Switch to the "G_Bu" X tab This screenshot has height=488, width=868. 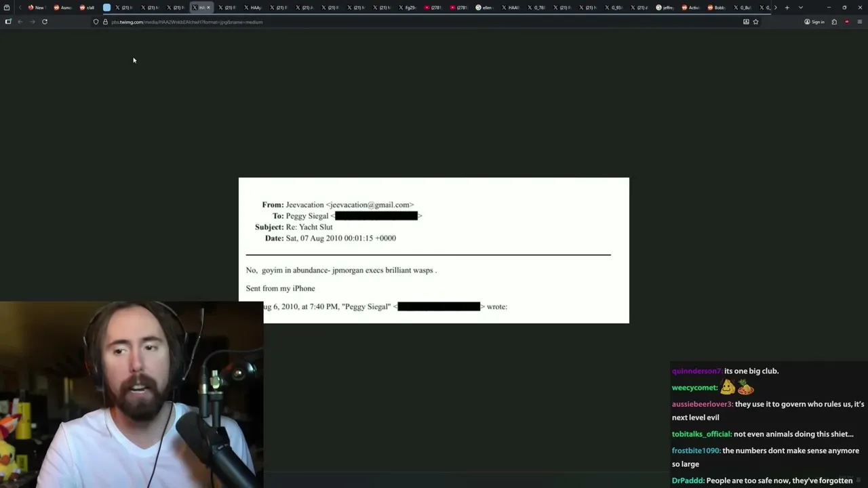click(x=741, y=7)
